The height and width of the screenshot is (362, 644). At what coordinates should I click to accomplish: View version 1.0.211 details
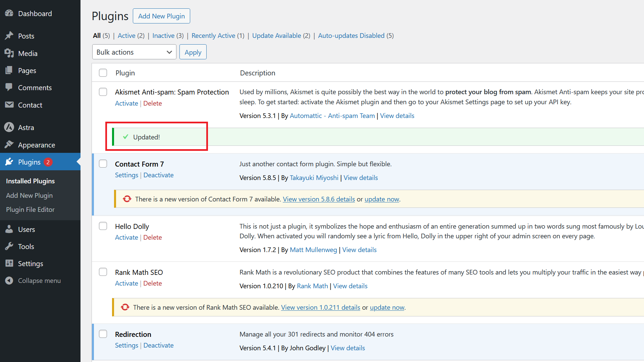[320, 307]
